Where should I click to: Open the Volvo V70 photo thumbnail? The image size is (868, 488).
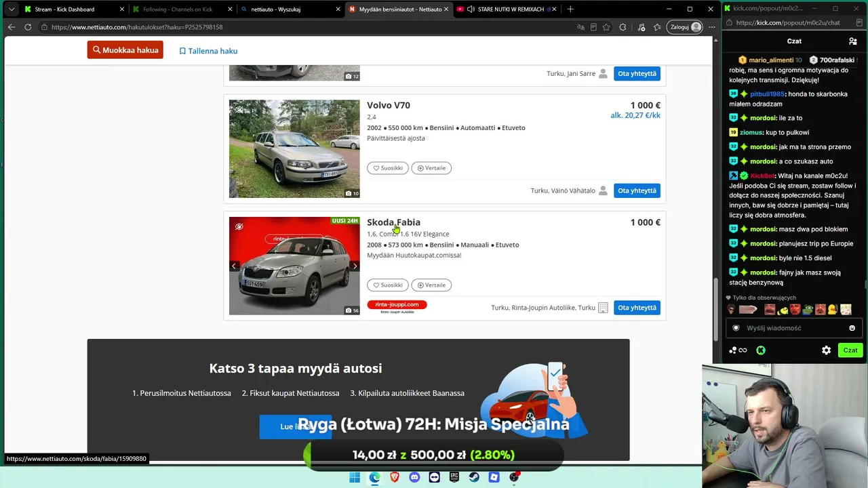[294, 149]
